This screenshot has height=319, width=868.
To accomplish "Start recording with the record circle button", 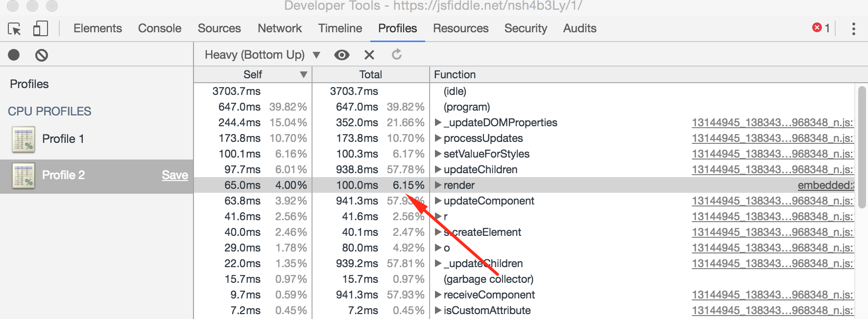I will point(14,55).
